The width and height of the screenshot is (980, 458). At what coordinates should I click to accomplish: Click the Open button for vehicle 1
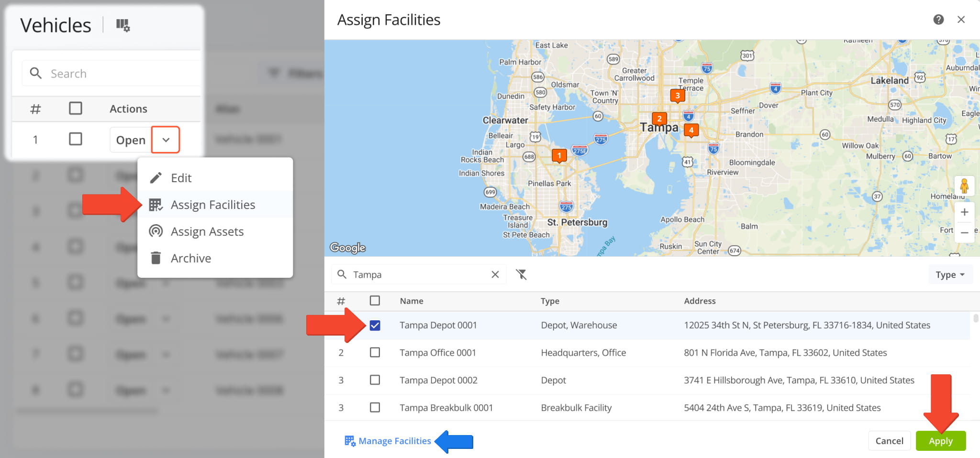point(131,140)
